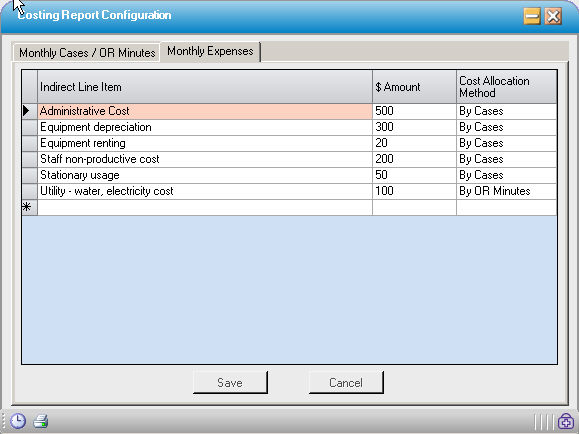Click the Cancel button
579x434 pixels.
[x=346, y=383]
